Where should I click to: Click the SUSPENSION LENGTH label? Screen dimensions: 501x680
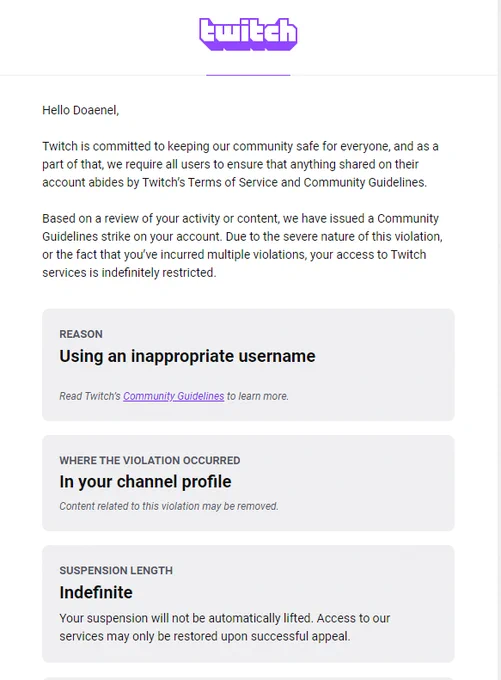tap(116, 570)
